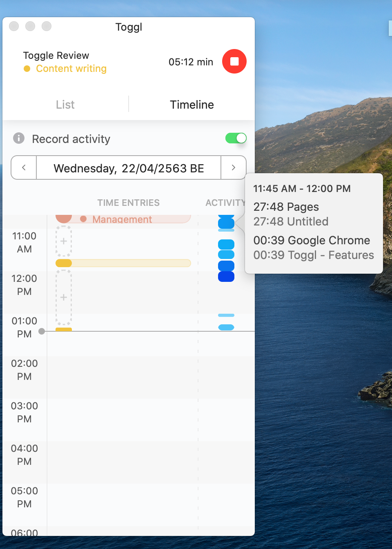Add time entry in the 11:00 AM slot
392x549 pixels.
[x=64, y=241]
